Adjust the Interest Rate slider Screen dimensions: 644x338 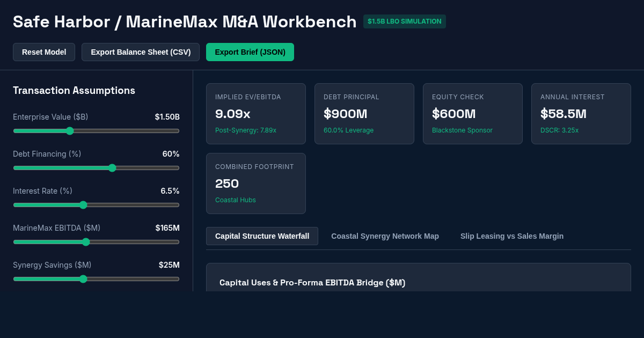point(96,205)
